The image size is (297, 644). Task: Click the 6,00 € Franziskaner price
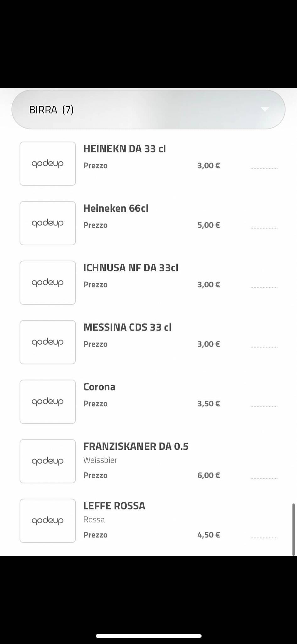208,475
